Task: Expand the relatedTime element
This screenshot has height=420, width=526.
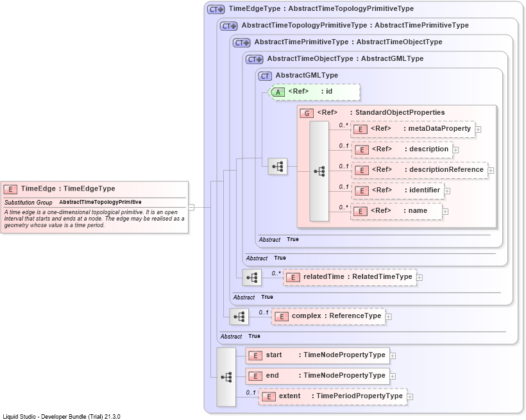Action: [420, 278]
